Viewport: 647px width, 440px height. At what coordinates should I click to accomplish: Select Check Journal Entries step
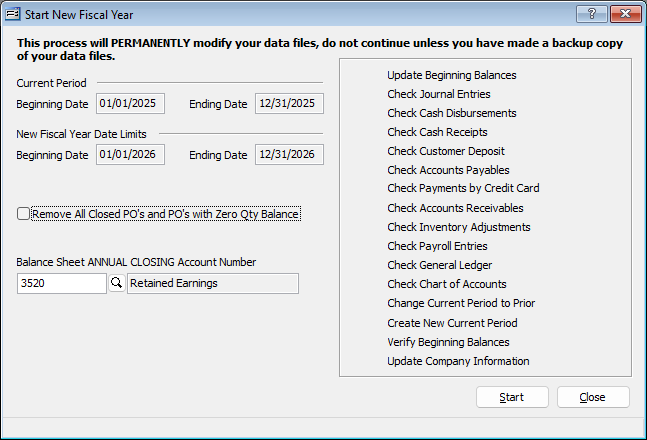[x=439, y=94]
